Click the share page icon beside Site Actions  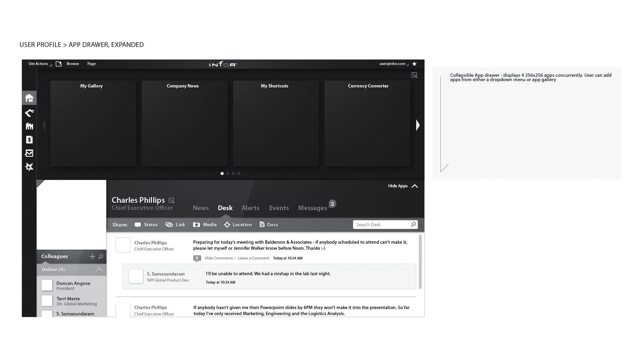tap(59, 64)
